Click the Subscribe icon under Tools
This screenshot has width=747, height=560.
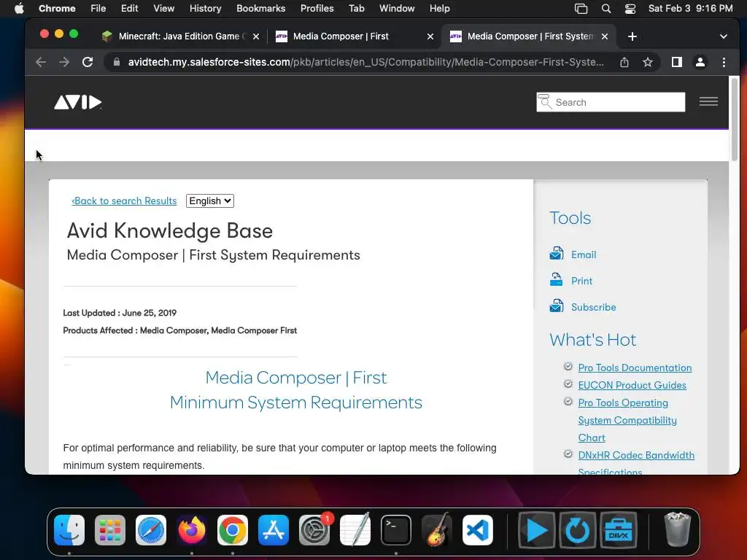[557, 306]
